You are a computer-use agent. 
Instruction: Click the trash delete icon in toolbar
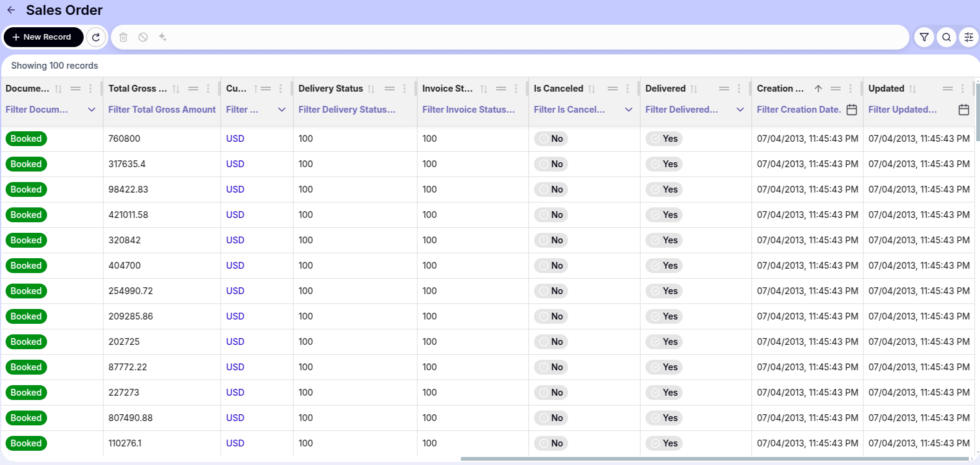[123, 37]
